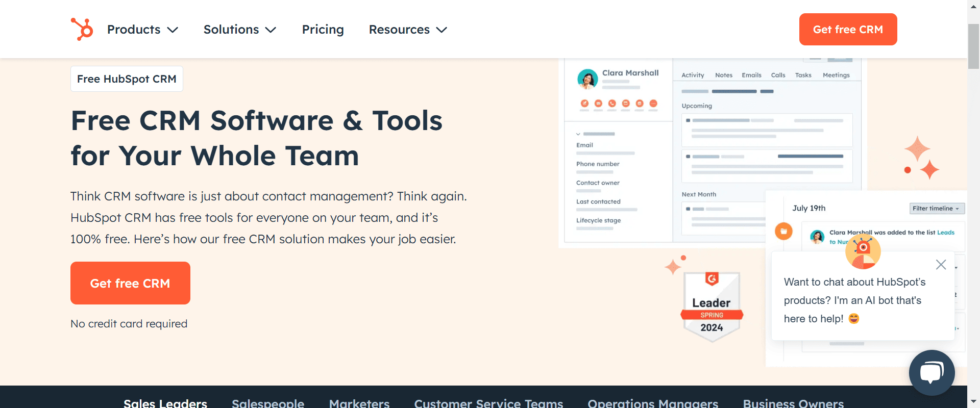Click the Tasks tab in CRM preview
This screenshot has height=408, width=980.
pyautogui.click(x=803, y=75)
